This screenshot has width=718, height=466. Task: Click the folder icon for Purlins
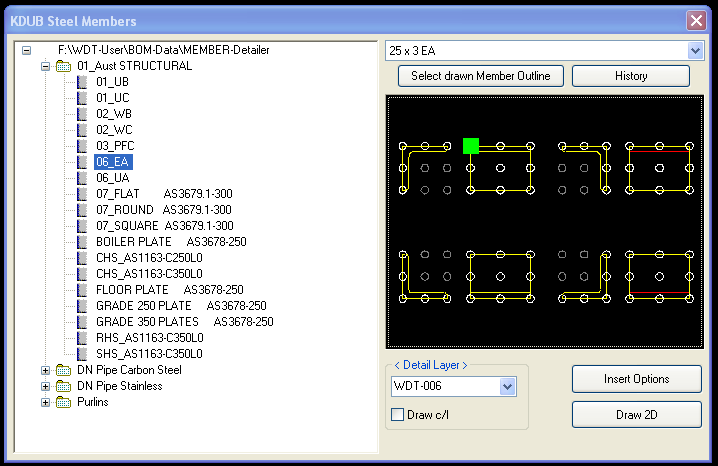(63, 402)
